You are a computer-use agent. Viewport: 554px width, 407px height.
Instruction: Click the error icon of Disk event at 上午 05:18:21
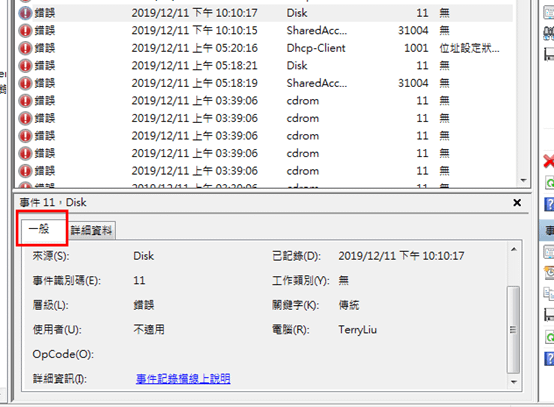coord(25,66)
